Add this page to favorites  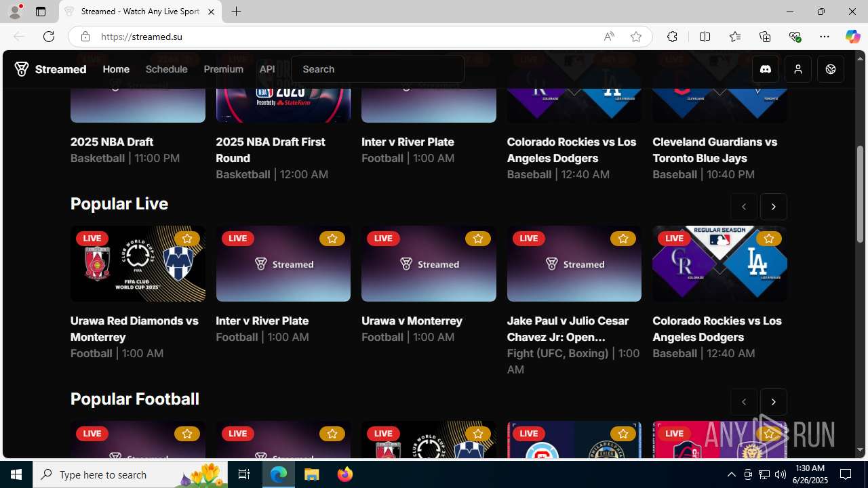click(636, 37)
